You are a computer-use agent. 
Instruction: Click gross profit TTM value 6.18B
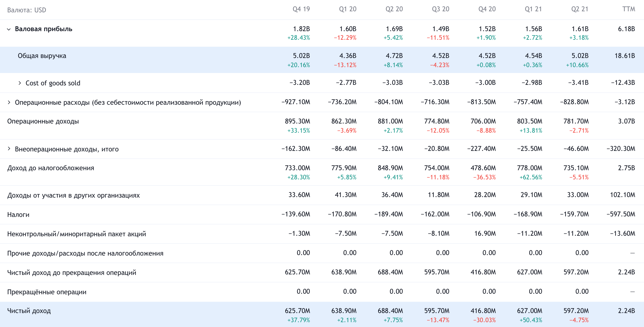[x=626, y=29]
